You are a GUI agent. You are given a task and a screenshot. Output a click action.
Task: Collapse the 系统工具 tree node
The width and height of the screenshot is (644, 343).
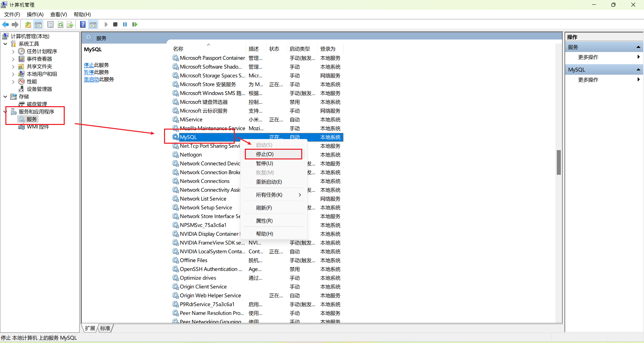point(5,44)
